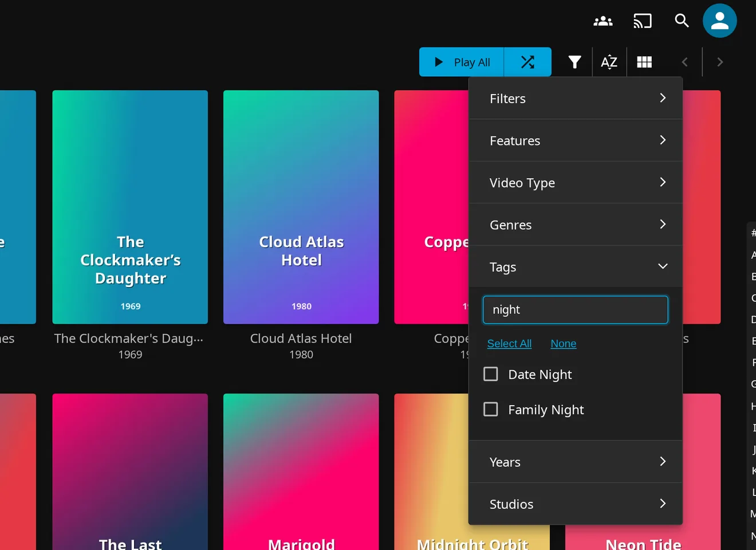
Task: Open the user profile avatar menu
Action: (720, 21)
